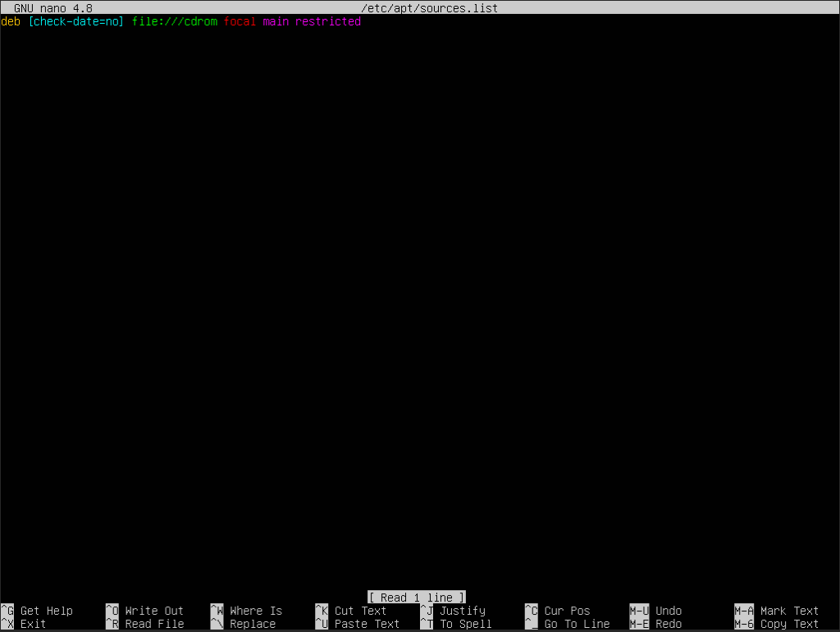Click the /etc/apt/sources.list title text

[x=430, y=8]
